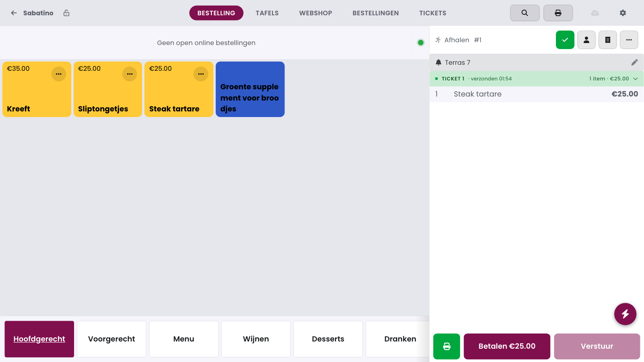This screenshot has width=644, height=362.
Task: Collapse Ticket 1 with the chevron
Action: point(636,79)
